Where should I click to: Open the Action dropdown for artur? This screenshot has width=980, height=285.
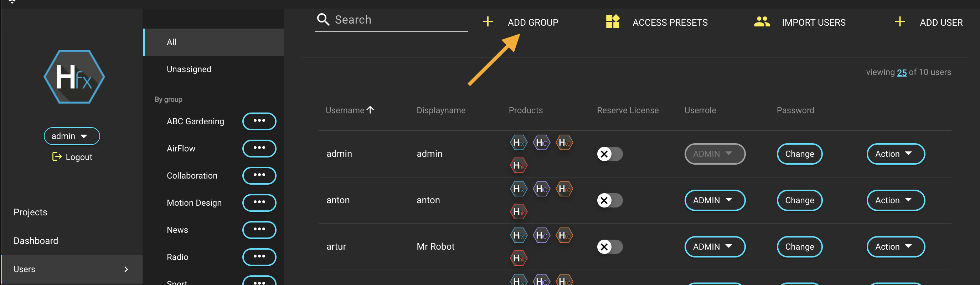(895, 247)
